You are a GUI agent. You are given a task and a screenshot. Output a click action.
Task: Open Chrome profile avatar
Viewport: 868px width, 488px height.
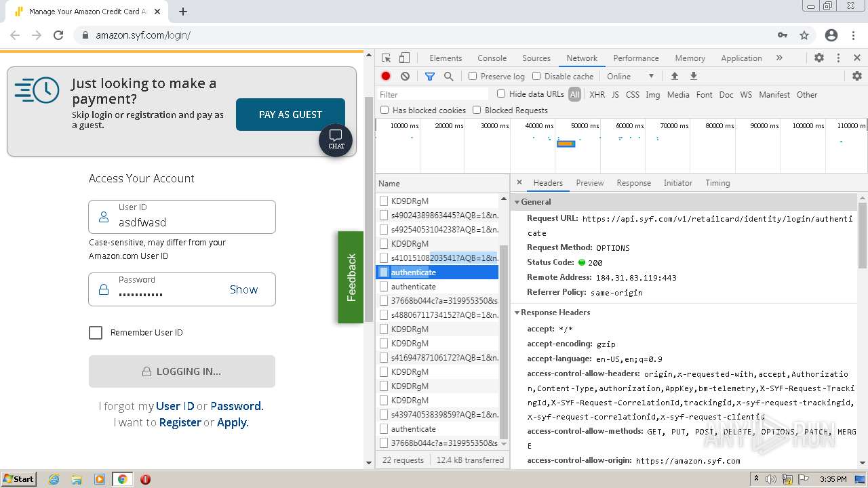click(x=831, y=35)
